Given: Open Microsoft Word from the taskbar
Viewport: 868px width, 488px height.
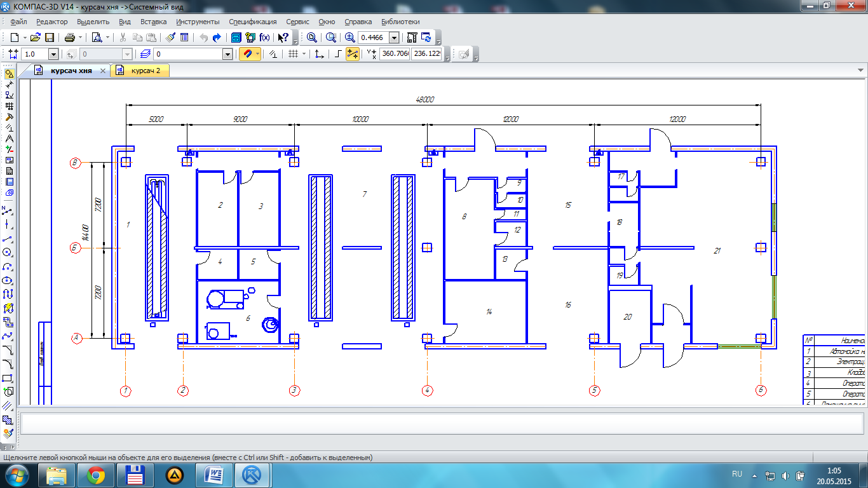Looking at the screenshot, I should point(214,475).
